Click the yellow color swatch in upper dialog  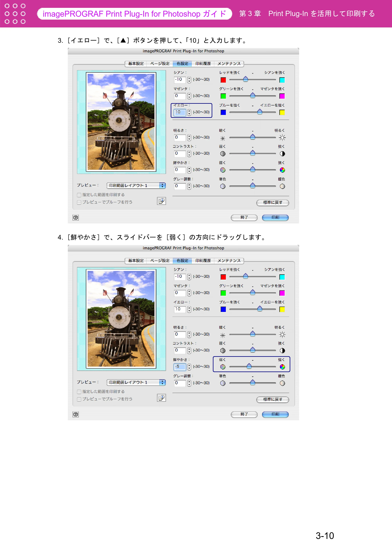pyautogui.click(x=282, y=112)
